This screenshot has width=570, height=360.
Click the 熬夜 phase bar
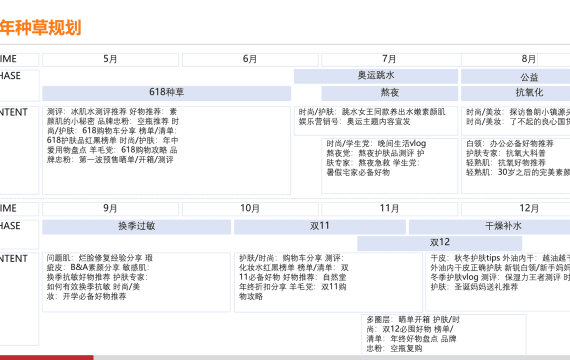[390, 93]
